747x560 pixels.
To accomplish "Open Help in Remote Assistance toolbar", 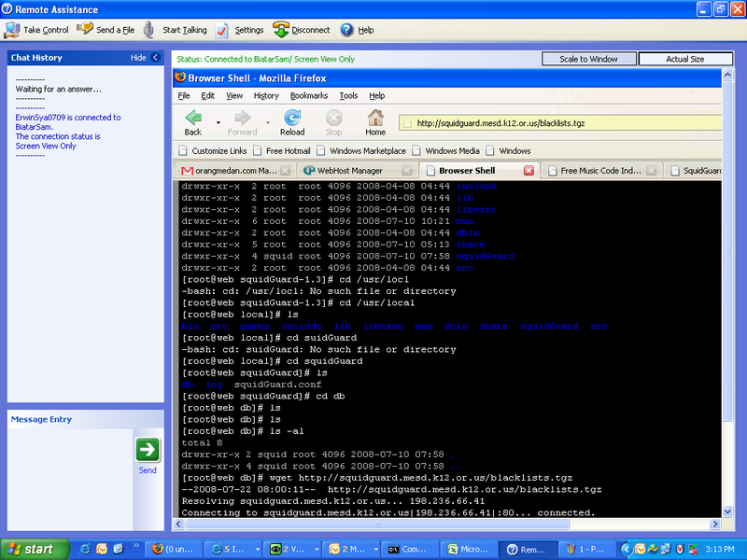I will 347,30.
